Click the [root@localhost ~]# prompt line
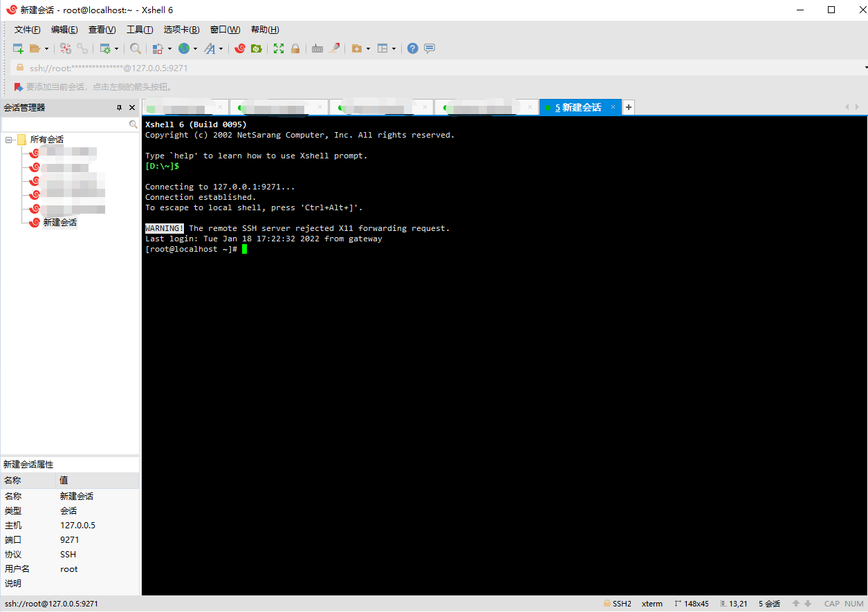 (192, 249)
